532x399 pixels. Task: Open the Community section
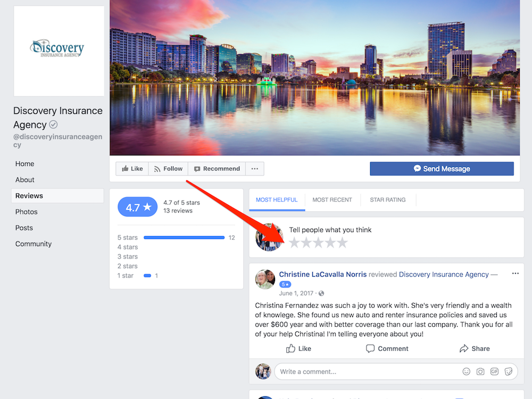click(x=33, y=244)
